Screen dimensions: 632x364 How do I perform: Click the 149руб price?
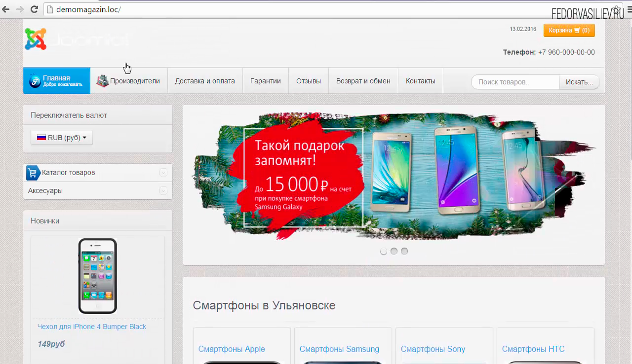tap(51, 344)
